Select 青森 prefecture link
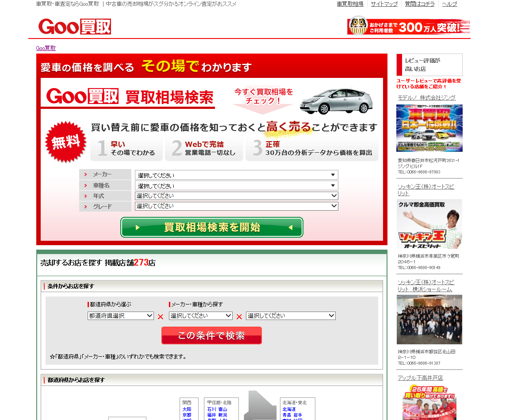 pos(287,415)
